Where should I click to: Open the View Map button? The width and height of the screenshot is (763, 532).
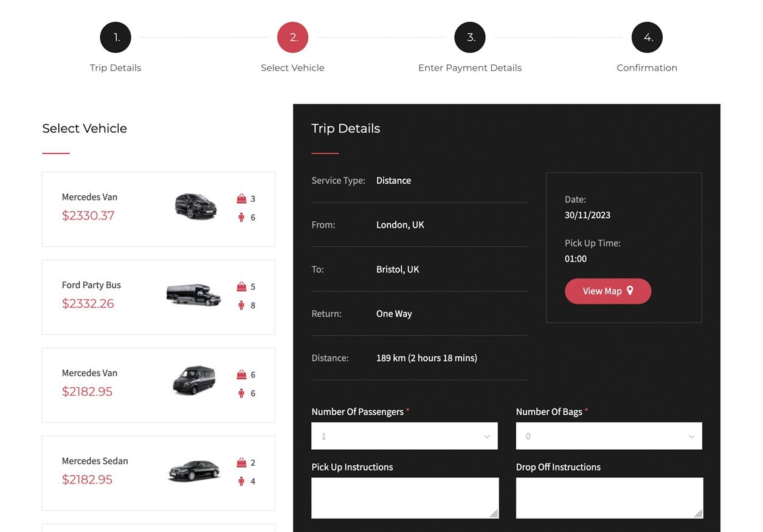pos(608,291)
